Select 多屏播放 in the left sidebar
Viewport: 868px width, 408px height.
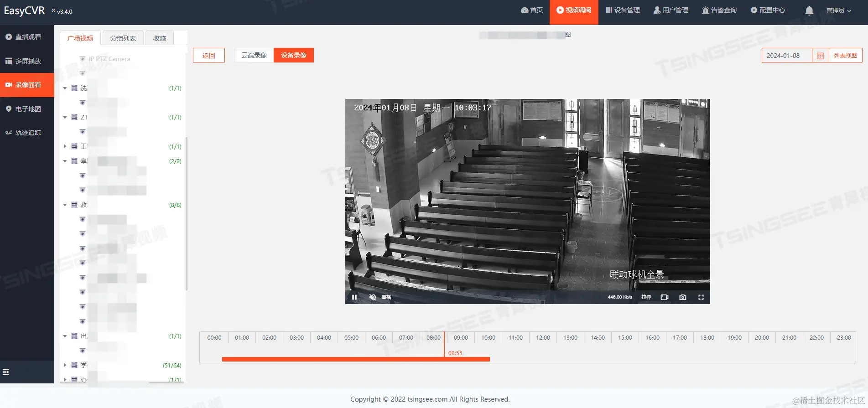point(27,61)
